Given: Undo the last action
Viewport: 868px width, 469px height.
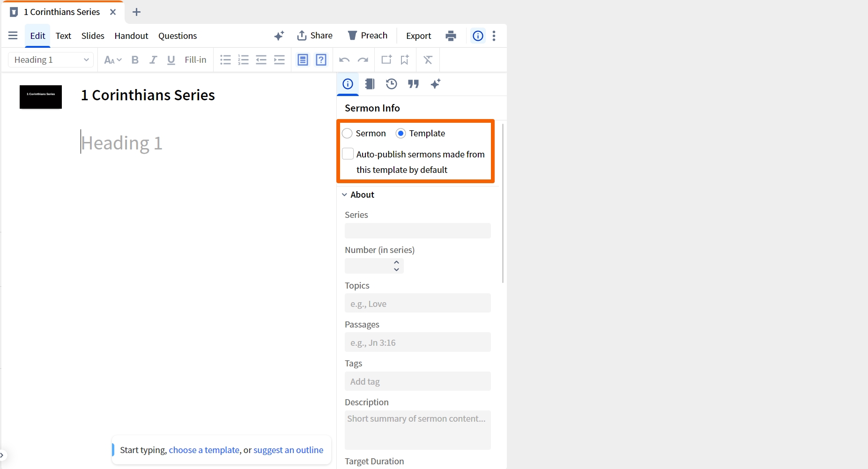Looking at the screenshot, I should [x=344, y=60].
